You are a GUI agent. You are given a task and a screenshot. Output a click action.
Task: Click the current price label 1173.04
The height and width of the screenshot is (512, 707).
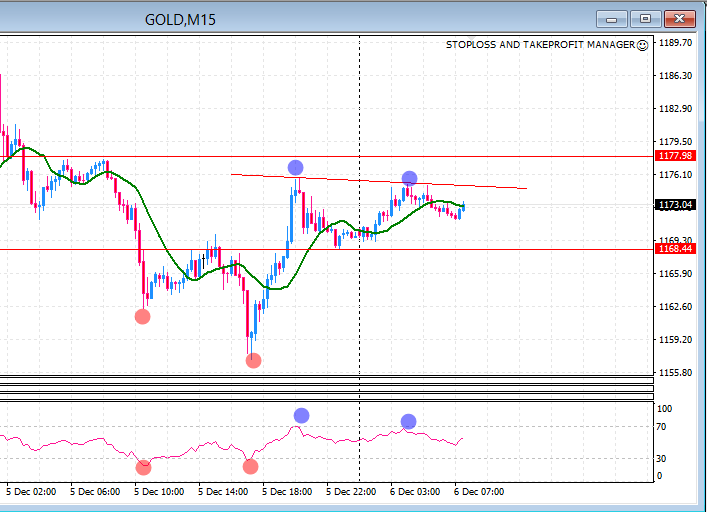pyautogui.click(x=674, y=205)
